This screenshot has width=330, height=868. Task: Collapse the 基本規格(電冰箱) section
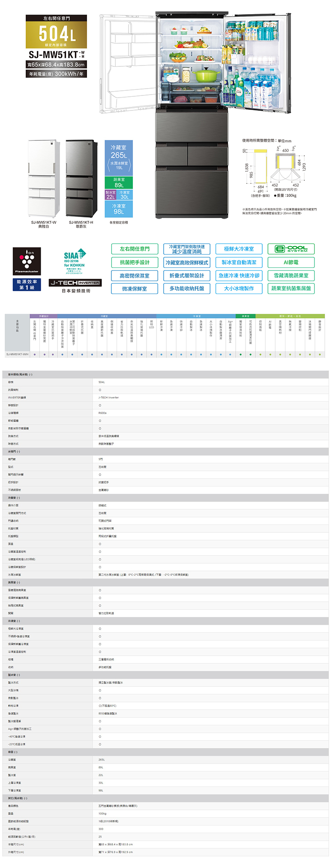21,375
